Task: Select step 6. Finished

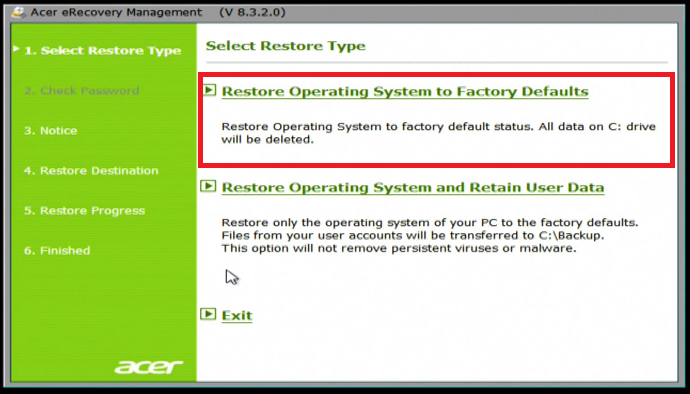Action: click(57, 251)
